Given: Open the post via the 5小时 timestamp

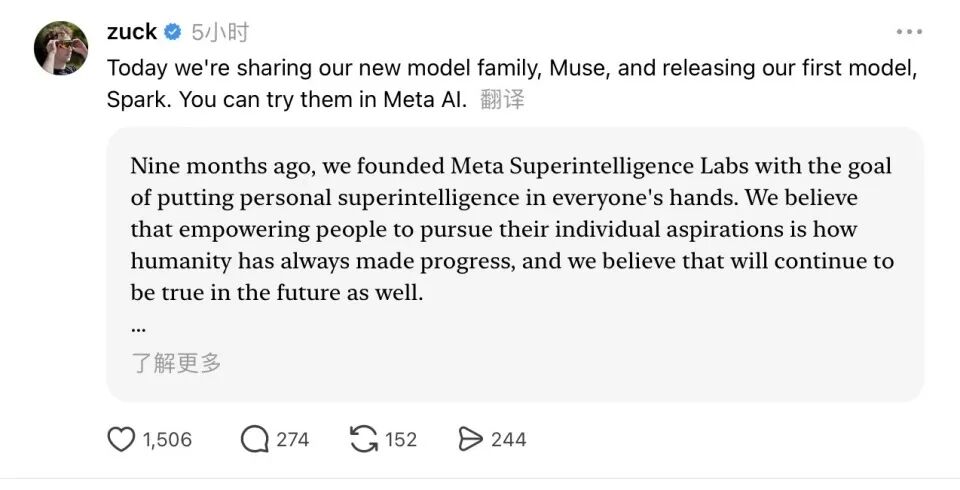Looking at the screenshot, I should [x=220, y=32].
